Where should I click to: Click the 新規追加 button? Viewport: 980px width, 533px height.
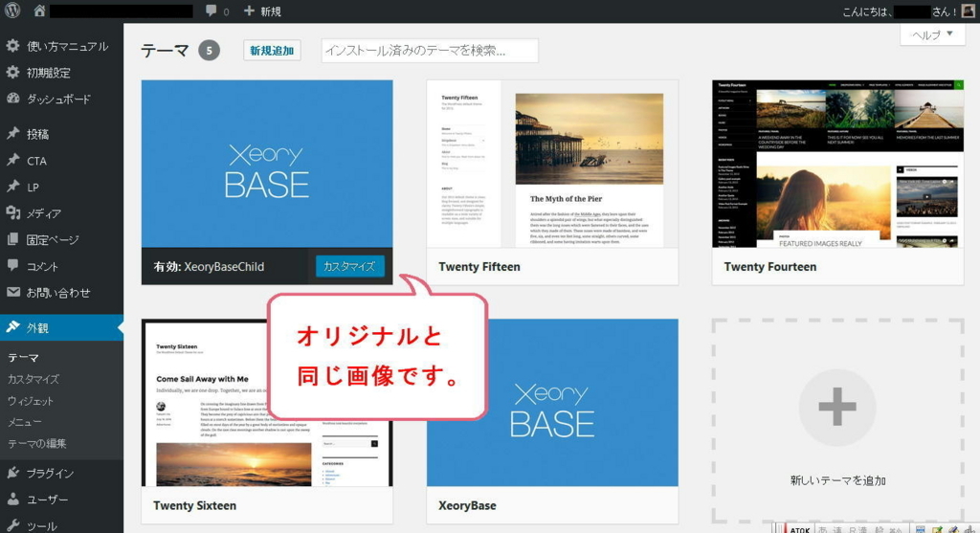pos(272,51)
